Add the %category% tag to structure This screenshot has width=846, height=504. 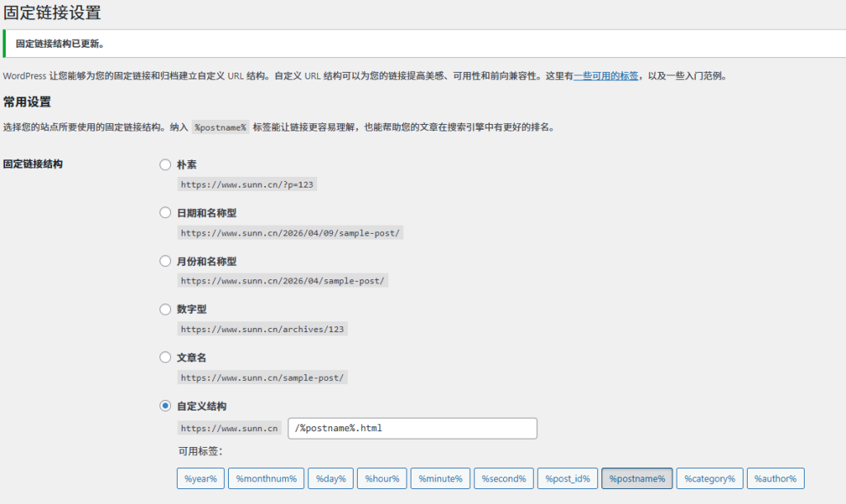click(710, 478)
